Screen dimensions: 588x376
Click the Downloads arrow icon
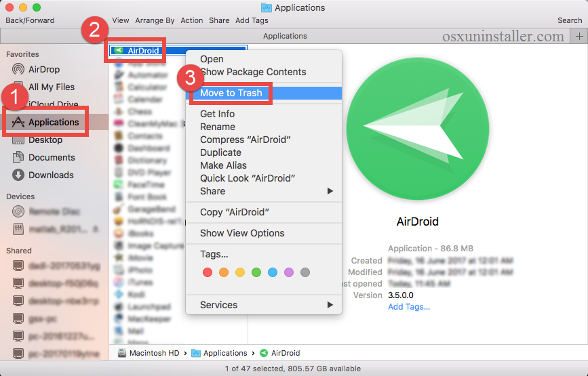[18, 175]
